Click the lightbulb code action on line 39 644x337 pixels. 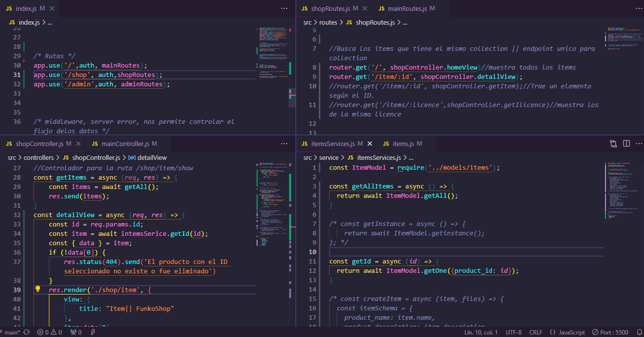(38, 290)
